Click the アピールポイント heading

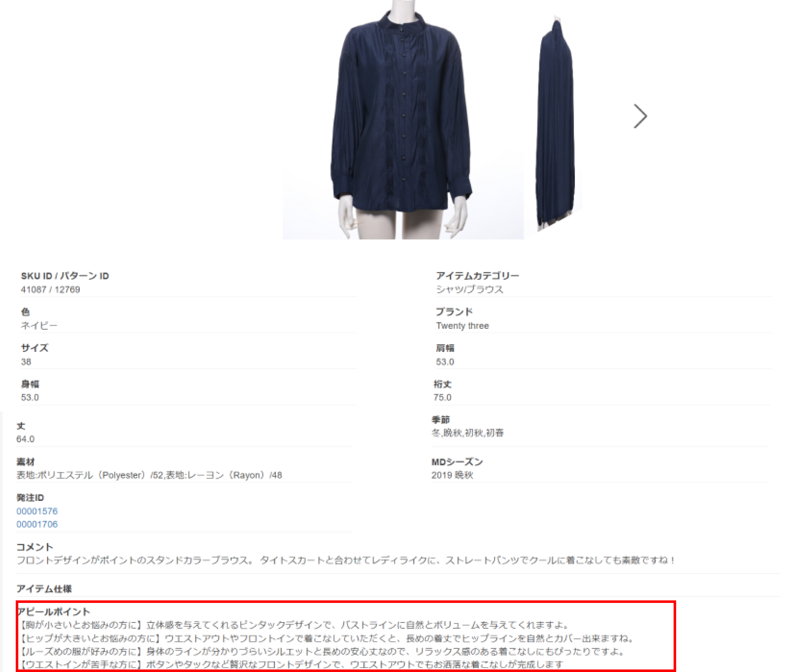point(54,612)
